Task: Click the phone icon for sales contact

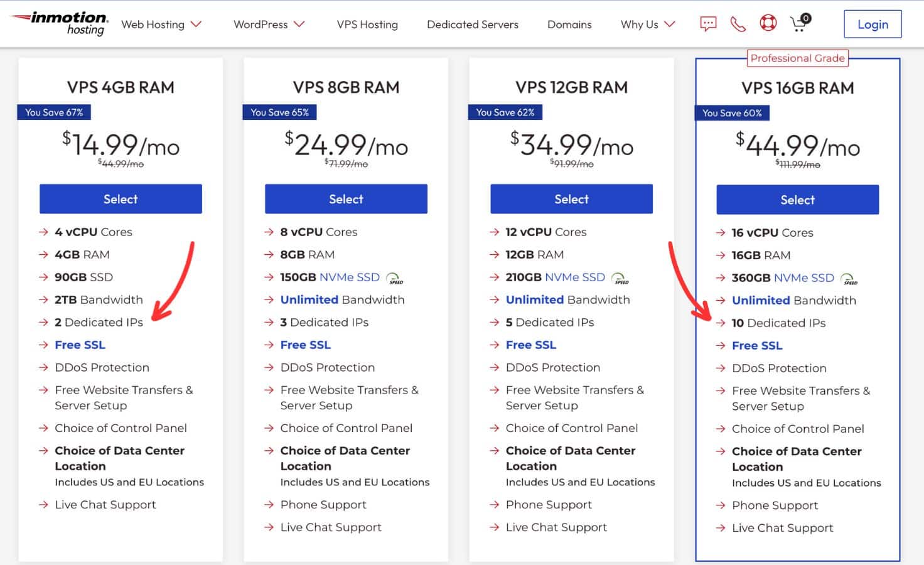Action: (x=738, y=23)
